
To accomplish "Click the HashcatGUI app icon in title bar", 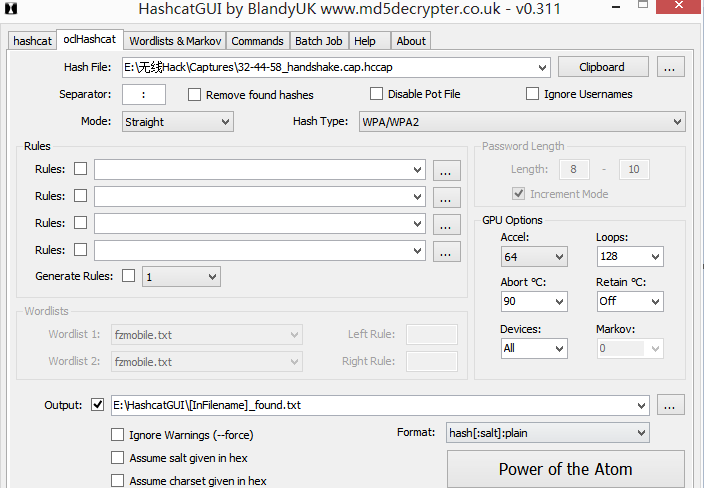I will (11, 8).
